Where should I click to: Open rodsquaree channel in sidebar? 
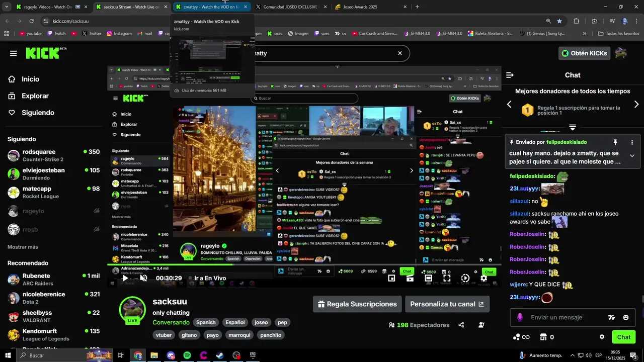53,155
